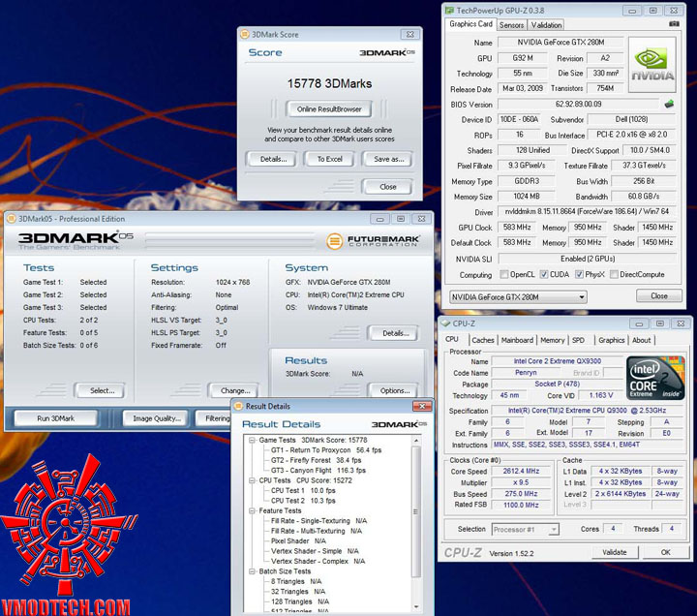Click the BIOS save chip icon in GPU-Z
Image resolution: width=697 pixels, height=616 pixels.
(669, 104)
